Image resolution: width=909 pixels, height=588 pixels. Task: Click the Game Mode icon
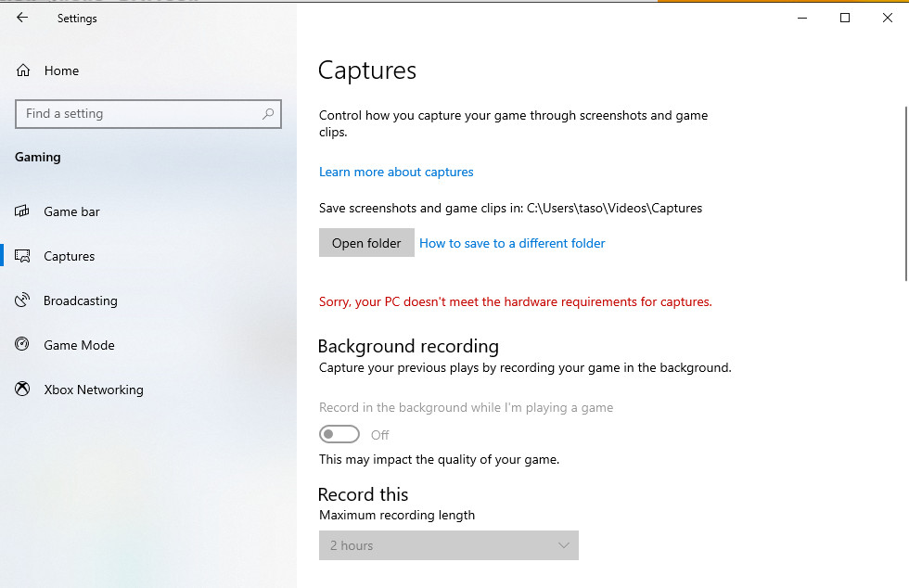pyautogui.click(x=23, y=345)
